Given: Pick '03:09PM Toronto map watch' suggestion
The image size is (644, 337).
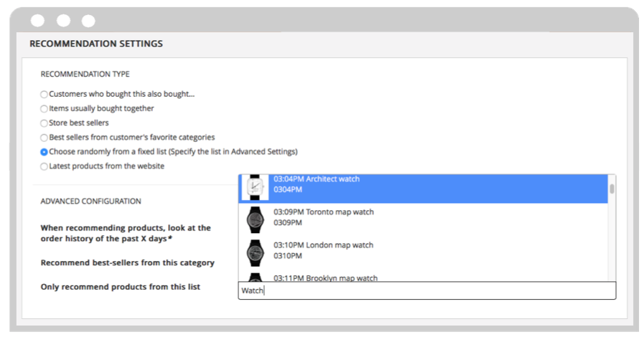Looking at the screenshot, I should [423, 219].
